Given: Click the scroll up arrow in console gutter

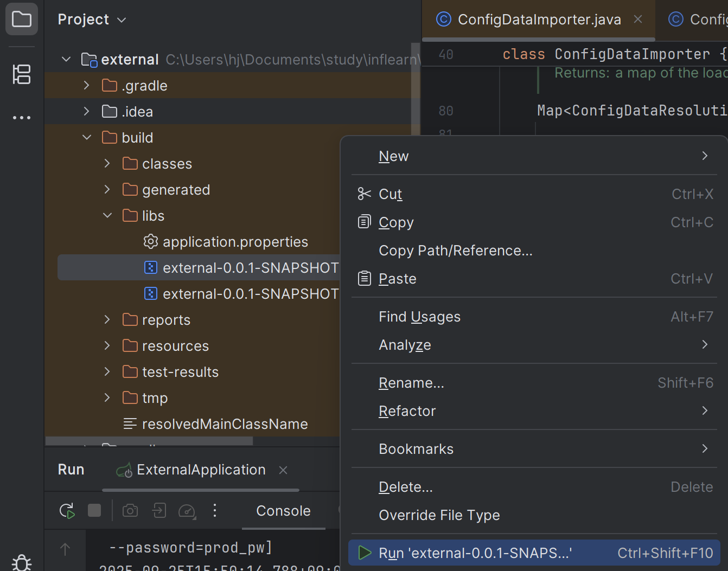Looking at the screenshot, I should pyautogui.click(x=65, y=549).
